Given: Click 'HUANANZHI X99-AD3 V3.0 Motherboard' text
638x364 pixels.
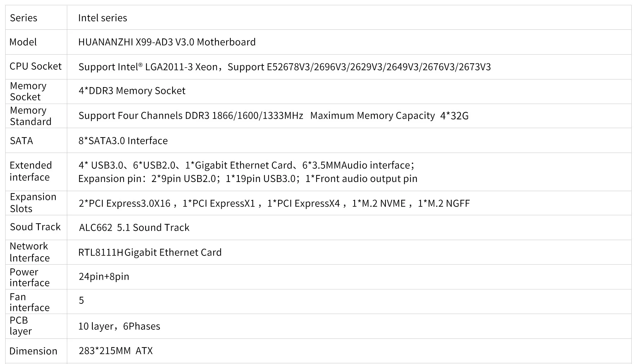Looking at the screenshot, I should (x=167, y=42).
